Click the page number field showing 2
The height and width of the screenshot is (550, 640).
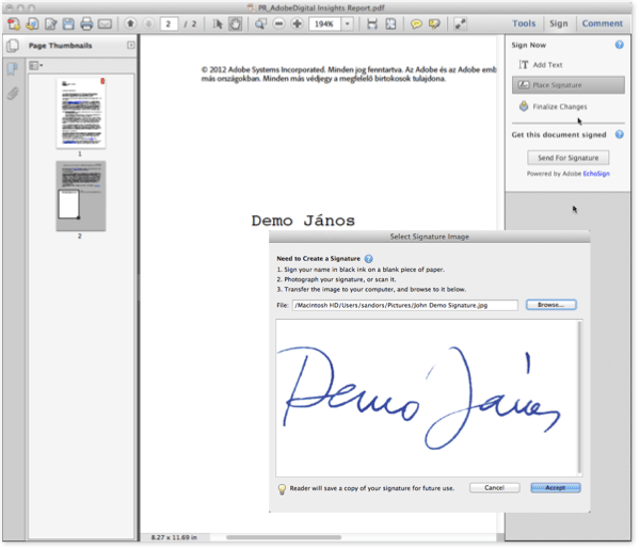(x=169, y=24)
